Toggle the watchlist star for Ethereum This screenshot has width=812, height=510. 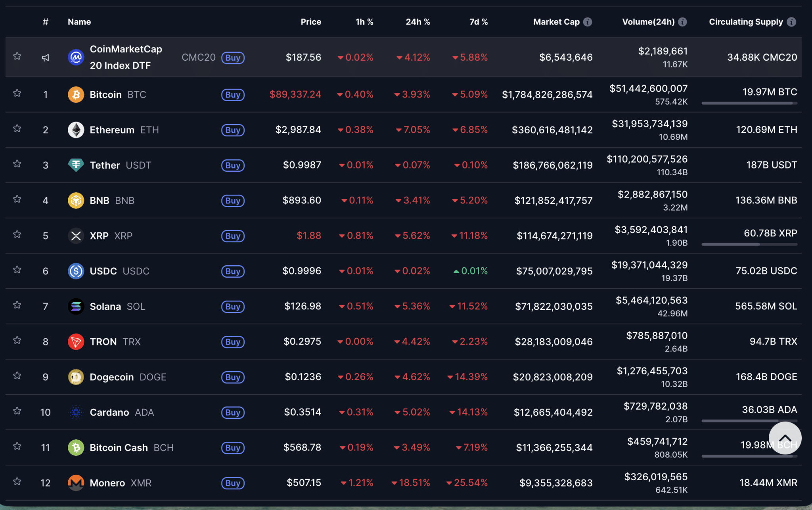tap(17, 128)
